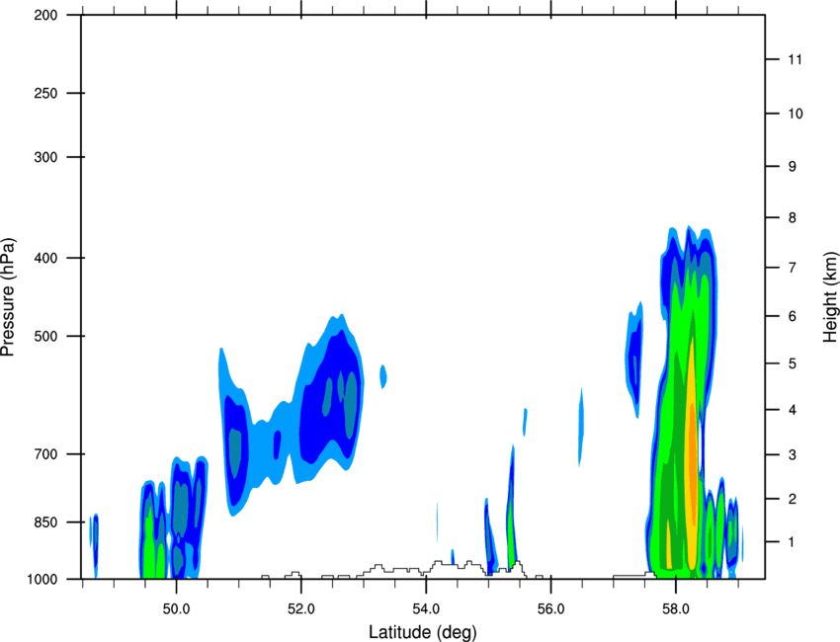Pick the 3 km height label

pos(792,455)
